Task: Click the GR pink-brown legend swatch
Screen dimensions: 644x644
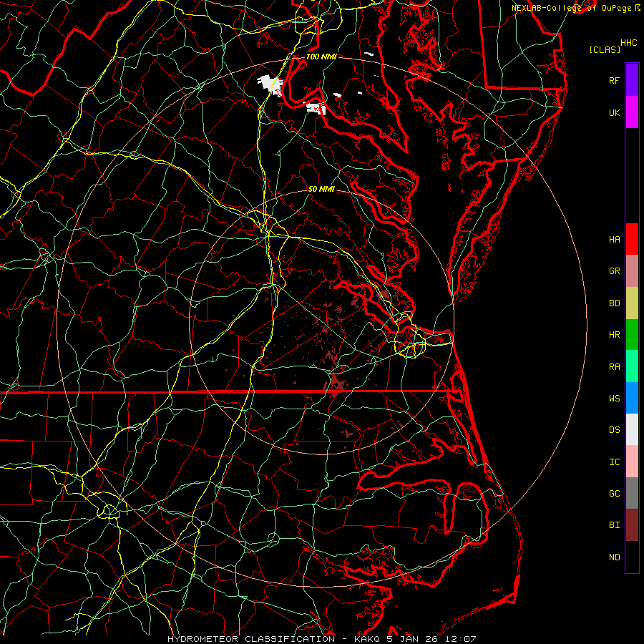Action: [632, 271]
